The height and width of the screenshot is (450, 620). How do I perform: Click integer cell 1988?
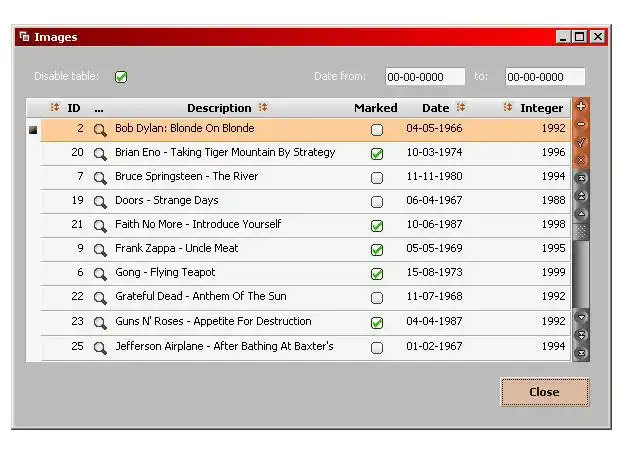click(554, 200)
